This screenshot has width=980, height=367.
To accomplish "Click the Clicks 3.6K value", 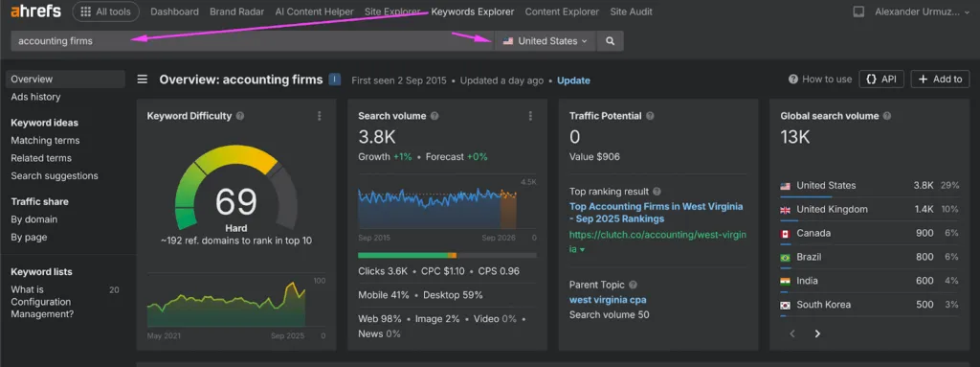I will (x=383, y=271).
